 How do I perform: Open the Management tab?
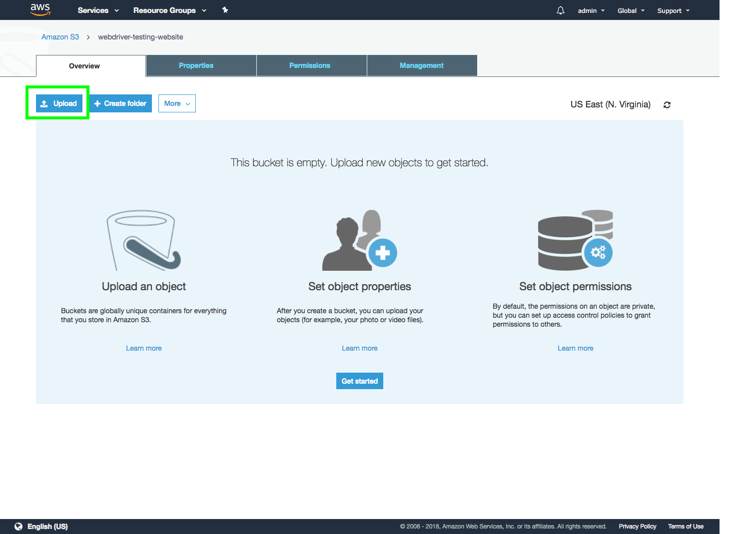coord(421,65)
